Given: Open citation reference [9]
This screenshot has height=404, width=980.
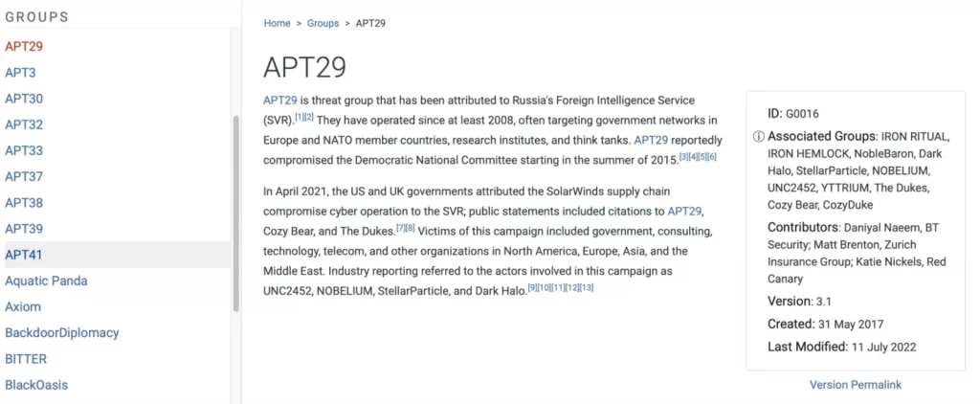Looking at the screenshot, I should click(x=532, y=287).
